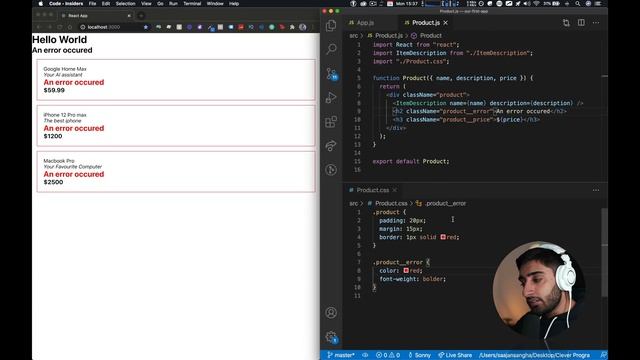Open More Actions for the Product.css editor group
The width and height of the screenshot is (640, 360).
click(x=596, y=190)
